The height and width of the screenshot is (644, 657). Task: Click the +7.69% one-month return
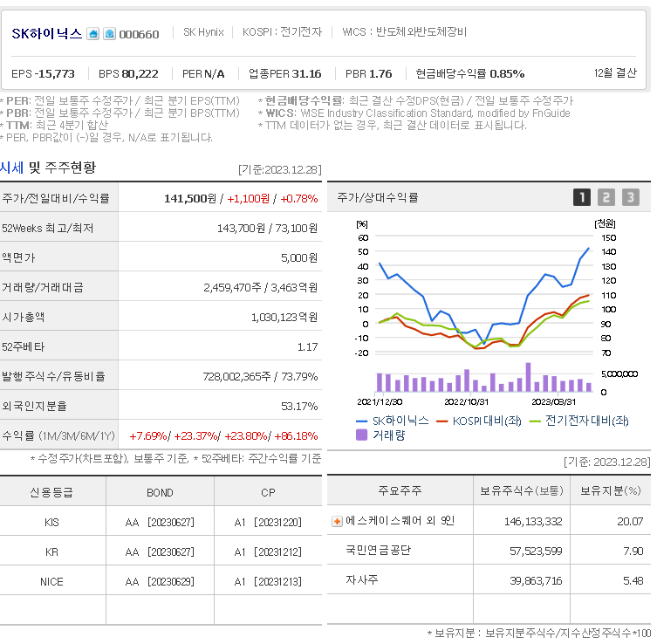148,435
